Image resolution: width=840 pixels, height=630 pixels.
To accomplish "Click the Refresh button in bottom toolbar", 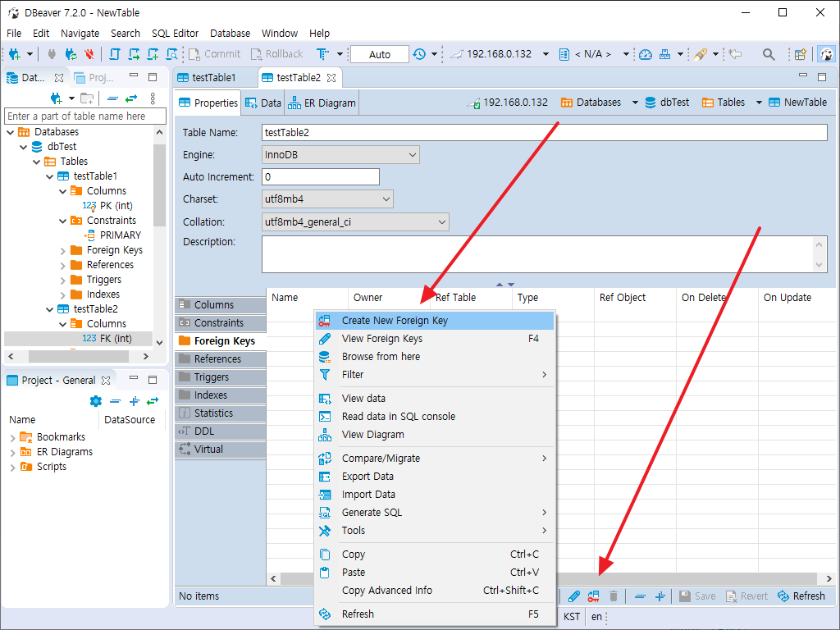I will tap(801, 596).
